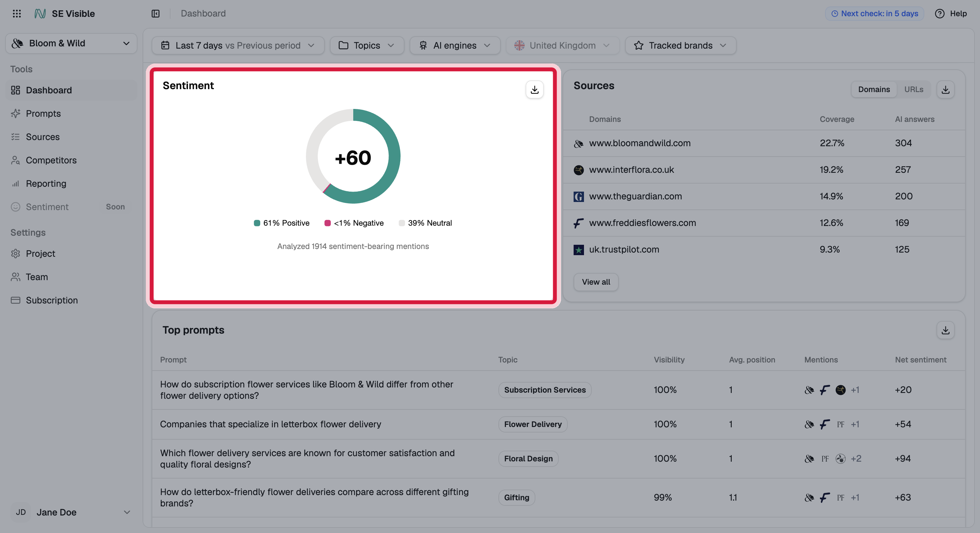Screen dimensions: 980x533
Task: Click the Floral Design topic tag
Action: (x=528, y=459)
